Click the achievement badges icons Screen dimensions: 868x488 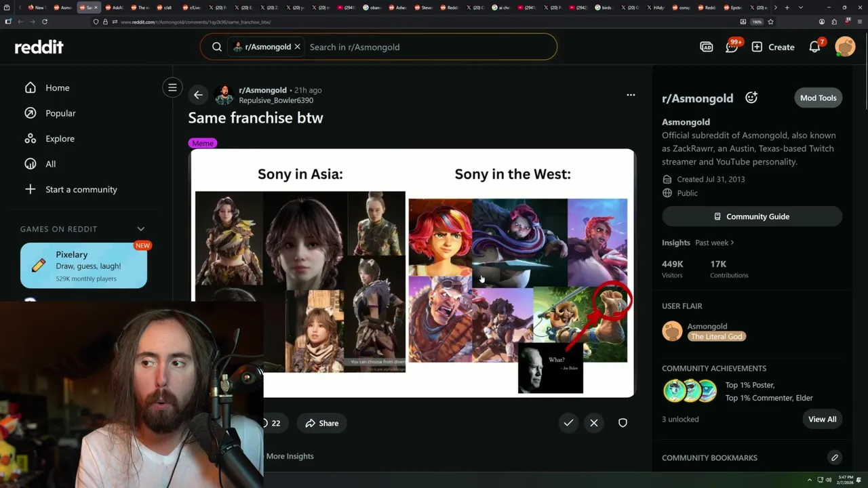click(689, 391)
